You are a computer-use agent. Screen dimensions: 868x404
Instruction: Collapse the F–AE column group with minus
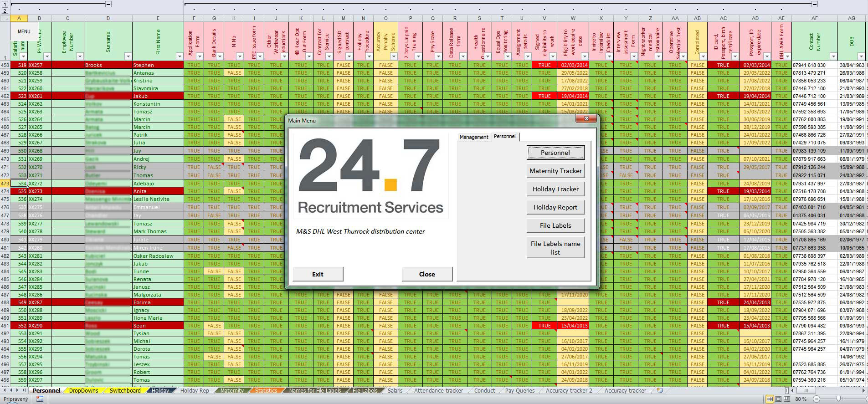814,4
